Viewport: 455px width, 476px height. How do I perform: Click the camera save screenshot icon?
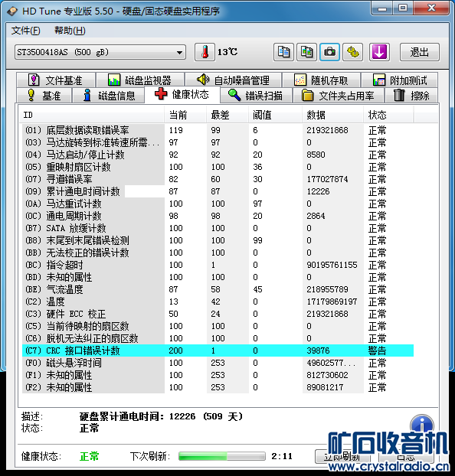tap(329, 52)
